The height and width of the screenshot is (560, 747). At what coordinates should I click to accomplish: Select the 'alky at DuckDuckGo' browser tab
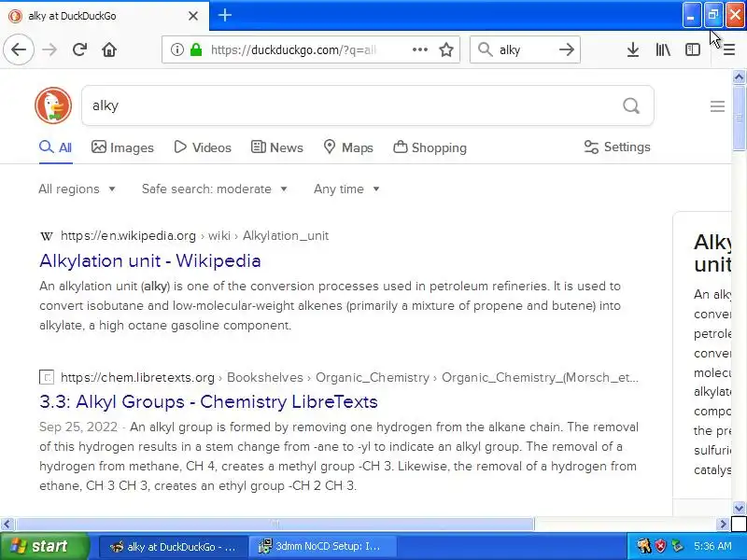105,16
